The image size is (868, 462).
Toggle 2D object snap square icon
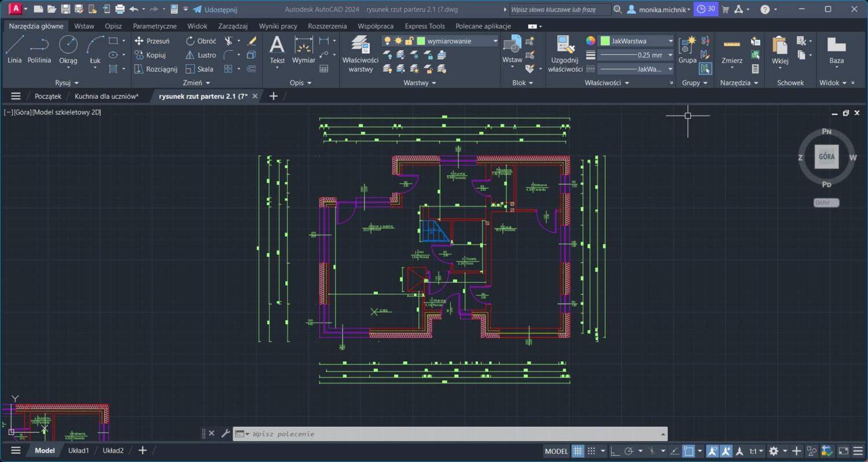pos(689,451)
